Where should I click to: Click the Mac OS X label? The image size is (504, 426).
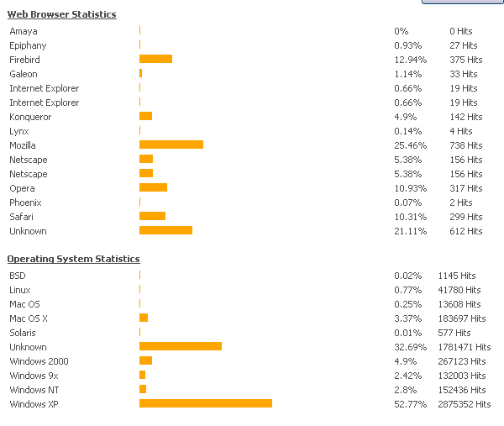tap(29, 318)
